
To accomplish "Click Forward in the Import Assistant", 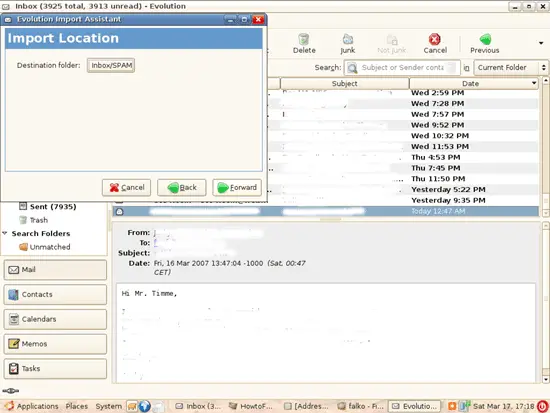I will (x=237, y=187).
